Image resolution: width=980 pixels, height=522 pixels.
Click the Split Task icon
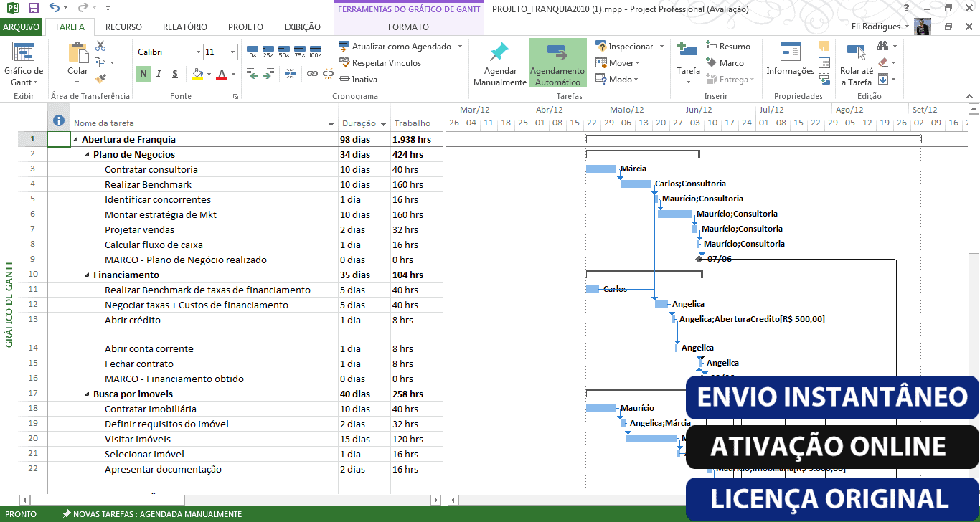(x=290, y=73)
